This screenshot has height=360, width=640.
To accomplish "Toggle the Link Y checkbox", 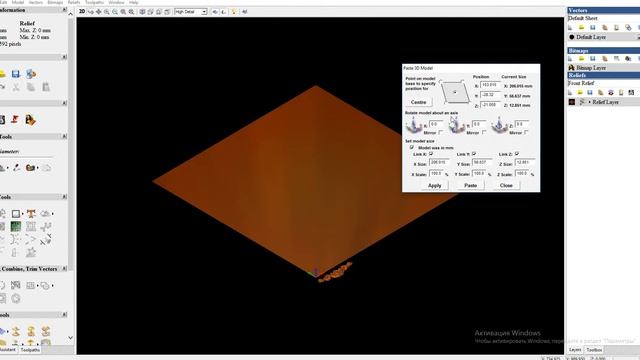I will pos(474,154).
